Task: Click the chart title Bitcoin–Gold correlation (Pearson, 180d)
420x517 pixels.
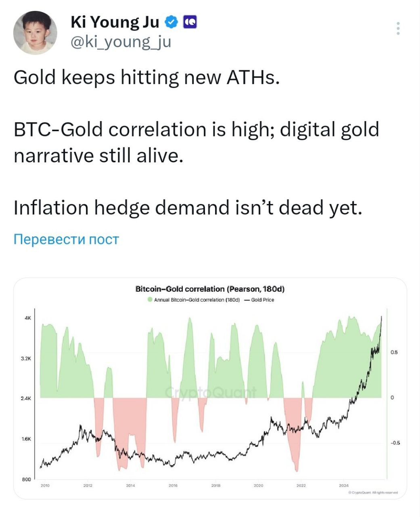Action: (210, 289)
